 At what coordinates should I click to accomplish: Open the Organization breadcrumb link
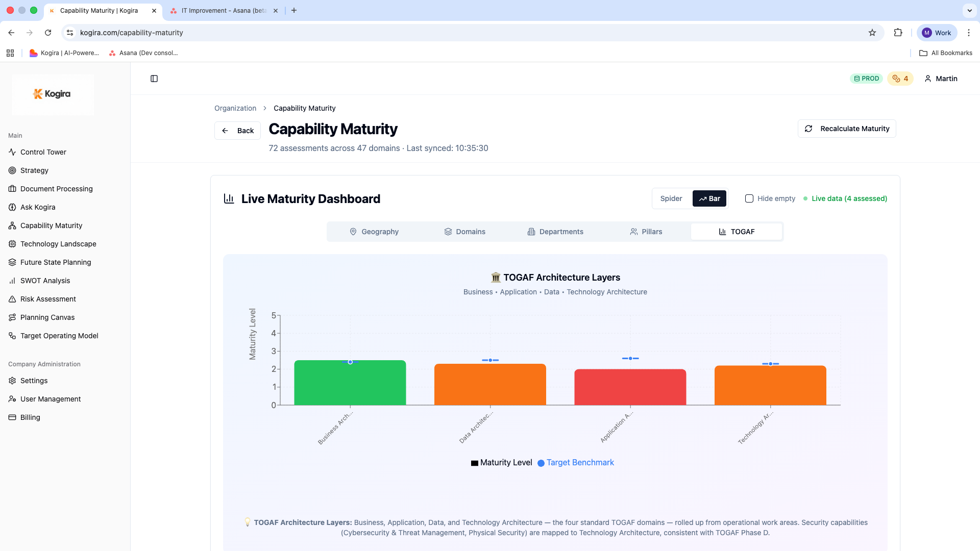click(x=235, y=108)
